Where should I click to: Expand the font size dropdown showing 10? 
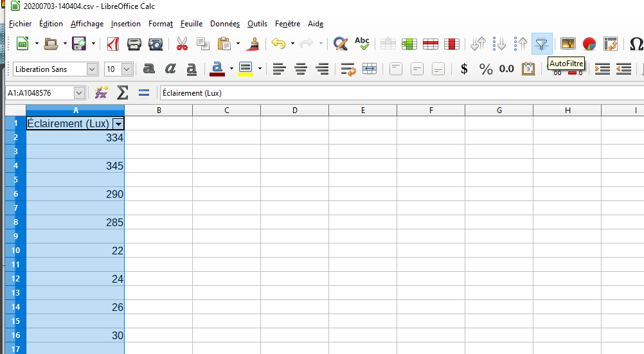(x=127, y=69)
